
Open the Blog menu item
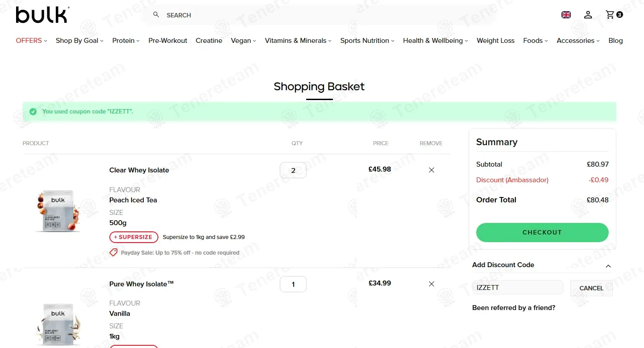tap(615, 41)
